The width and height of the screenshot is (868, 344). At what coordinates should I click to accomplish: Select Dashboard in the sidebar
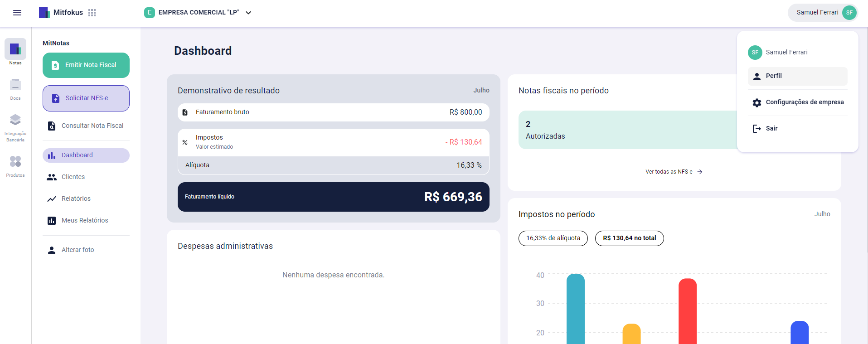(86, 155)
